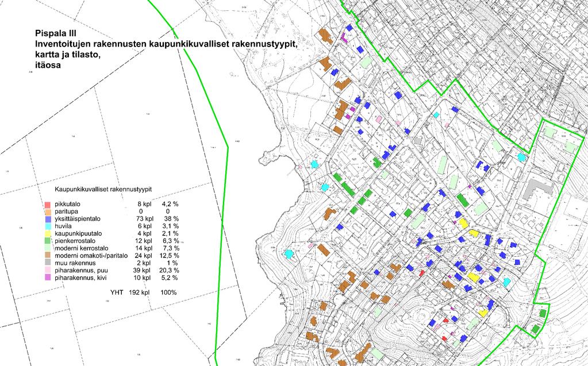Click the yellow kaupunkipuutalo legend swatch
This screenshot has width=588, height=366.
click(47, 234)
